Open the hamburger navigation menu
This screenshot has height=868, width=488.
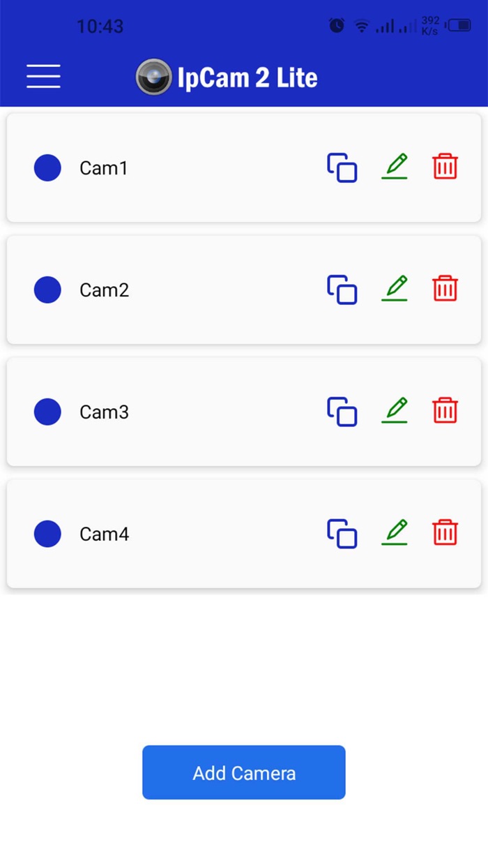click(x=43, y=76)
